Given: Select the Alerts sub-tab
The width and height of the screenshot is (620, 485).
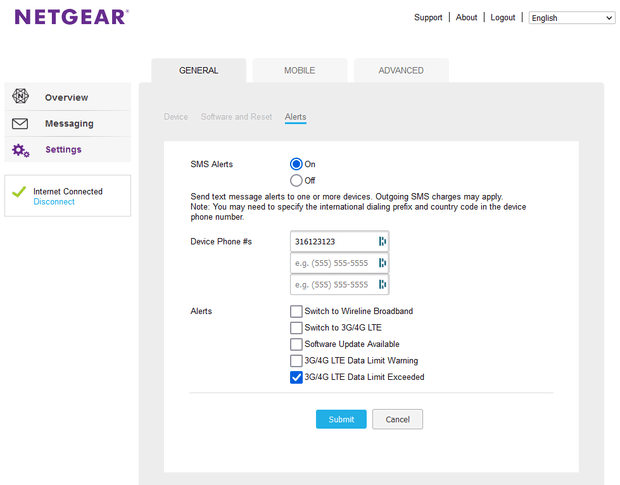Looking at the screenshot, I should point(295,117).
